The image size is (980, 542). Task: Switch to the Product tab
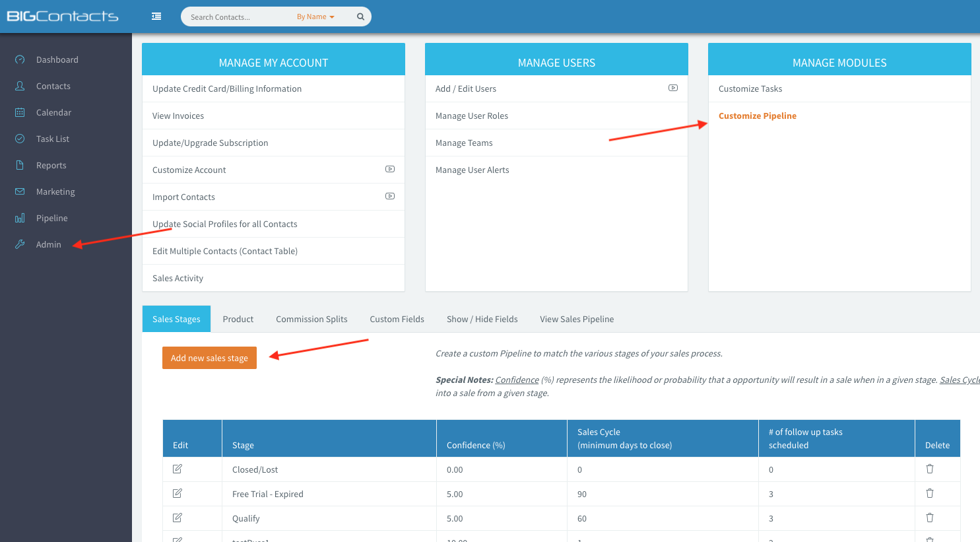(x=238, y=319)
